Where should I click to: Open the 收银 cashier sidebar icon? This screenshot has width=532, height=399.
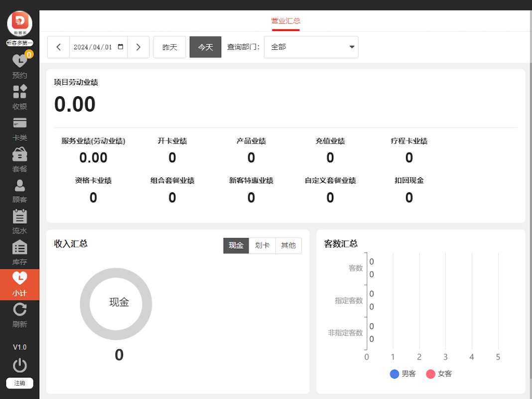click(19, 97)
